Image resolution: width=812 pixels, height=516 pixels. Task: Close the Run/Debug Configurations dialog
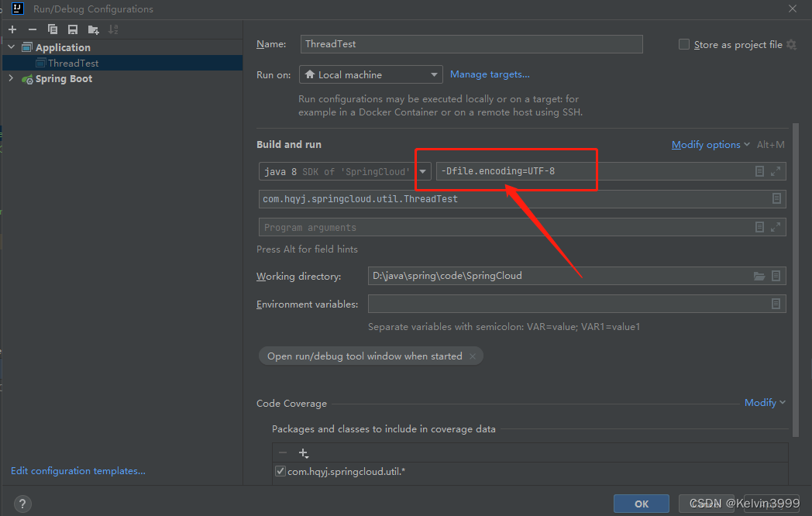coord(793,9)
